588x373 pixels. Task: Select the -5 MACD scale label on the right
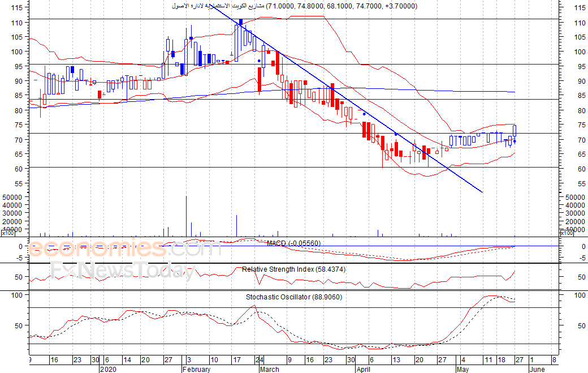pos(582,258)
